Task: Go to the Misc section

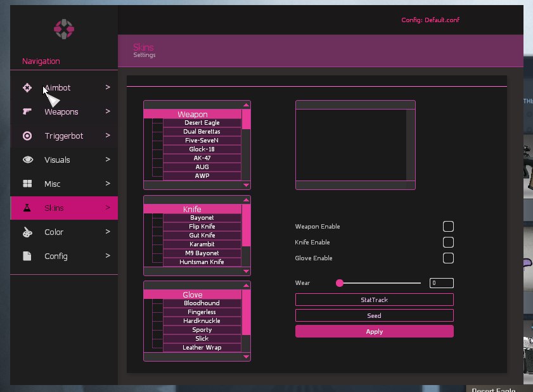Action: pyautogui.click(x=64, y=184)
